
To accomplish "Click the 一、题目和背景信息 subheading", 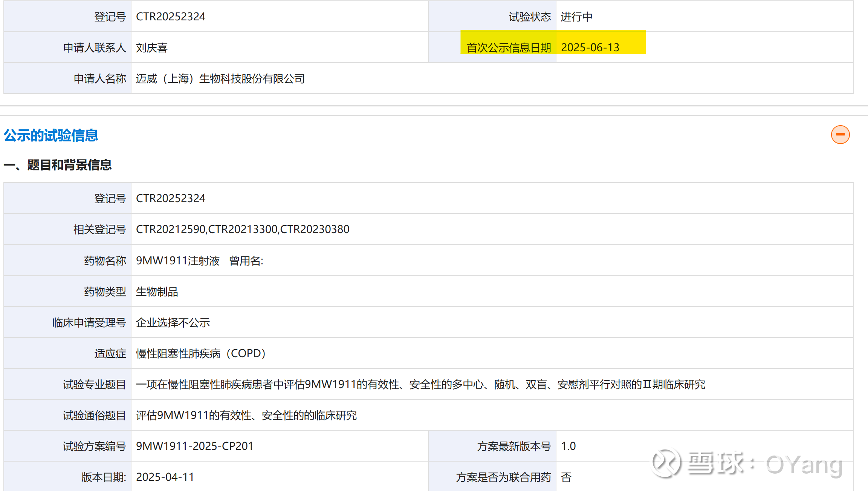I will (x=58, y=165).
